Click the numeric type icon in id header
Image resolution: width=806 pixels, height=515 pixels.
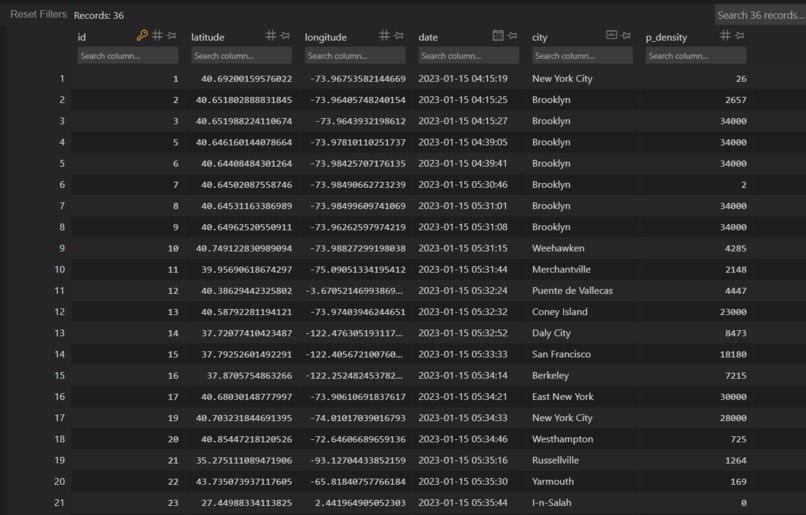(x=157, y=35)
